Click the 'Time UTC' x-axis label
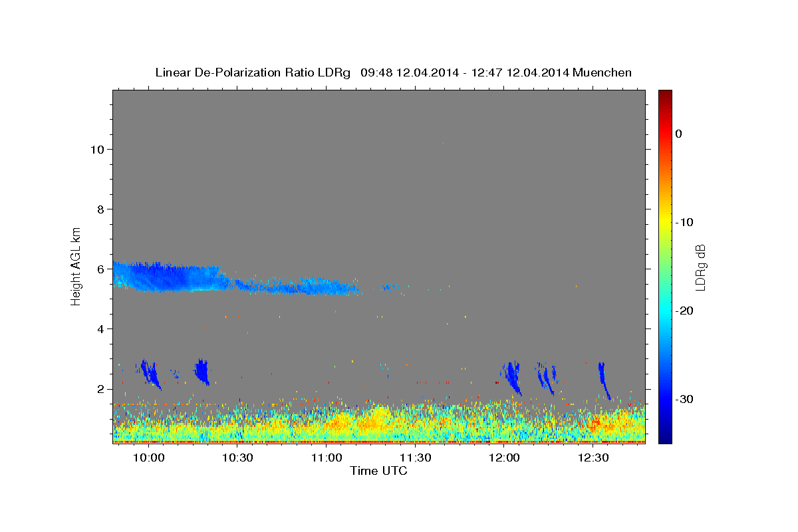The image size is (798, 532). click(x=378, y=471)
